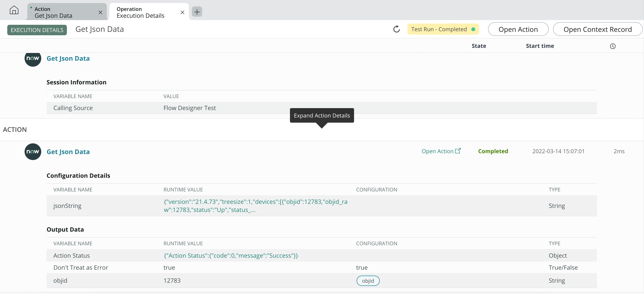The height and width of the screenshot is (294, 644).
Task: Click the clock icon in the table header
Action: coord(613,46)
